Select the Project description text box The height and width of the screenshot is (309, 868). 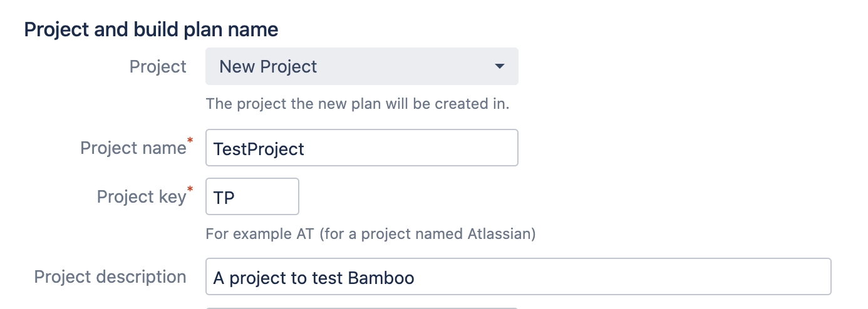click(x=518, y=276)
